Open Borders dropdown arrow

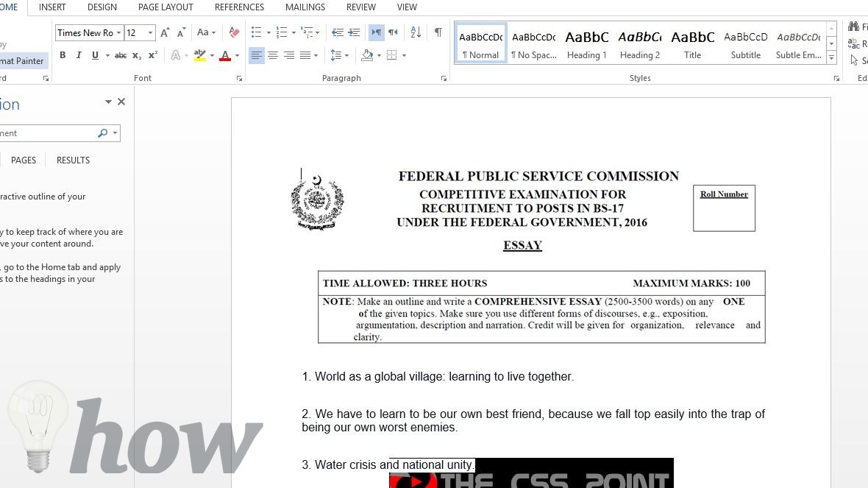point(404,55)
